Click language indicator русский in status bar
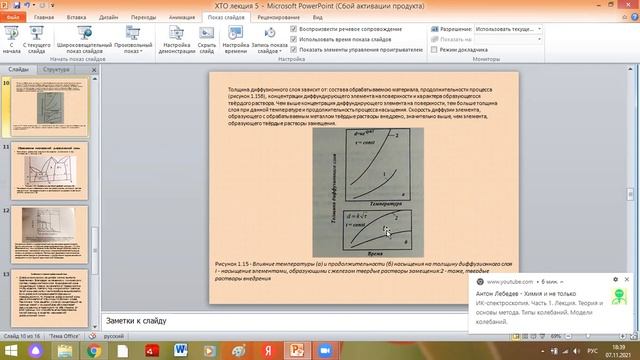The height and width of the screenshot is (360, 640). coord(114,336)
